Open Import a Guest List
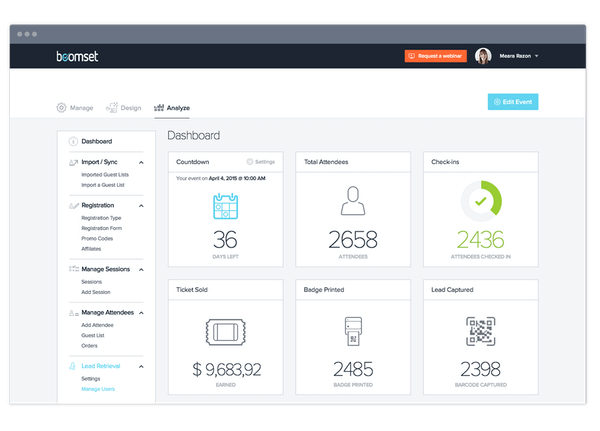 (103, 185)
